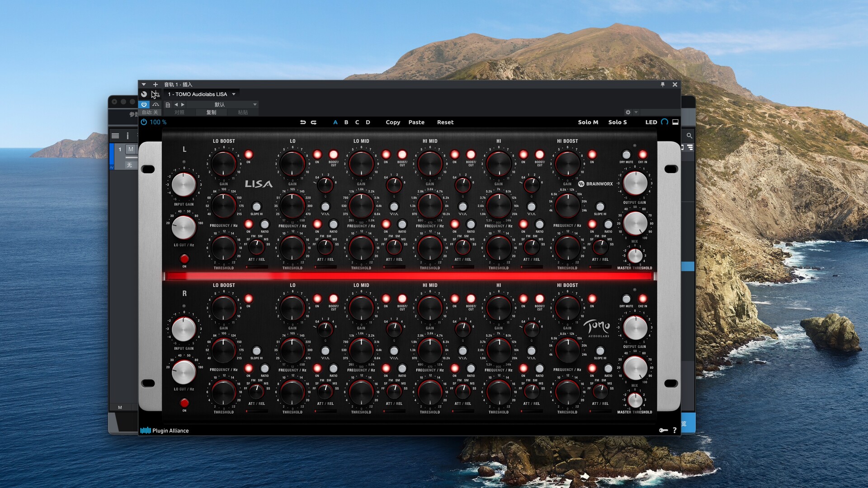Hide the plugin toolbar with the panel icon
The height and width of the screenshot is (488, 868).
pyautogui.click(x=675, y=122)
